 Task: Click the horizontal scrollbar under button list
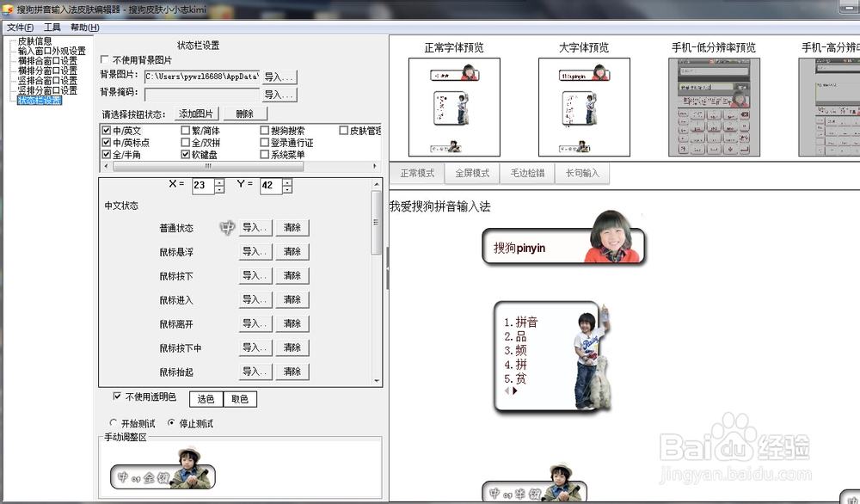(x=208, y=166)
